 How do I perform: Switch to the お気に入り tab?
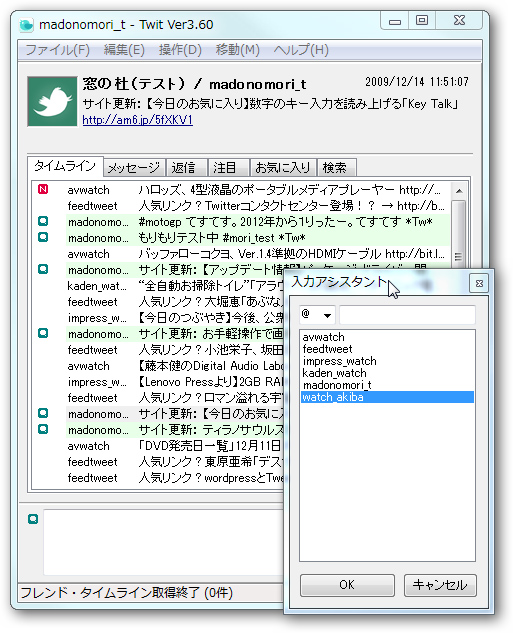tap(283, 168)
